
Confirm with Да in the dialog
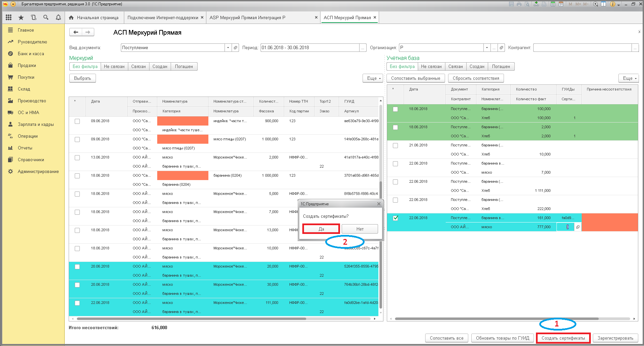click(x=321, y=229)
